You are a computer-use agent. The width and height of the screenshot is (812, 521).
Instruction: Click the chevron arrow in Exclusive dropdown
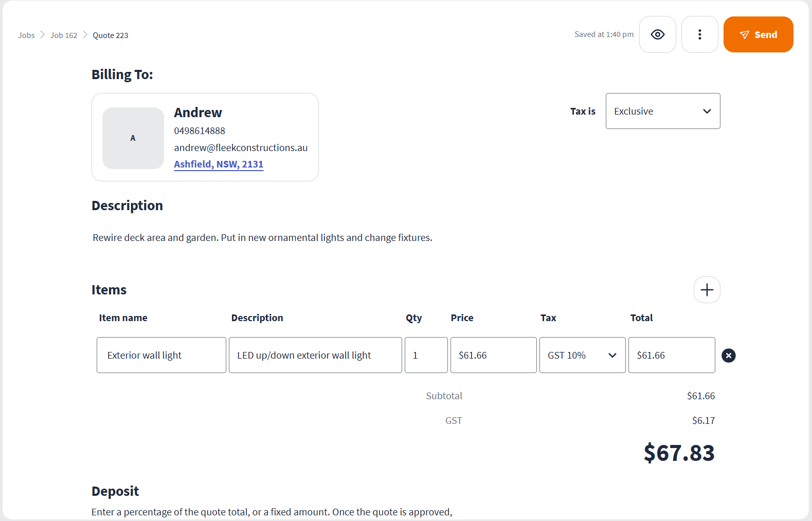click(707, 111)
